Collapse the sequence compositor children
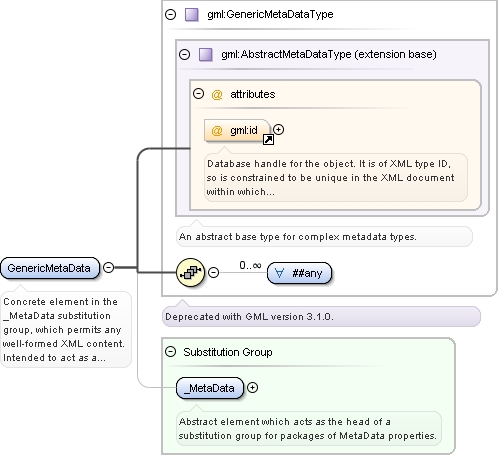This screenshot has height=456, width=499. [213, 273]
